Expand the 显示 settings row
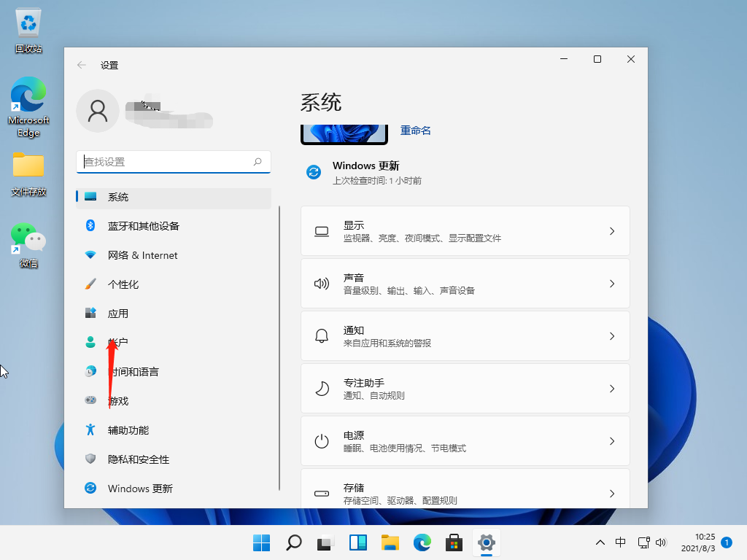This screenshot has width=747, height=560. click(465, 230)
